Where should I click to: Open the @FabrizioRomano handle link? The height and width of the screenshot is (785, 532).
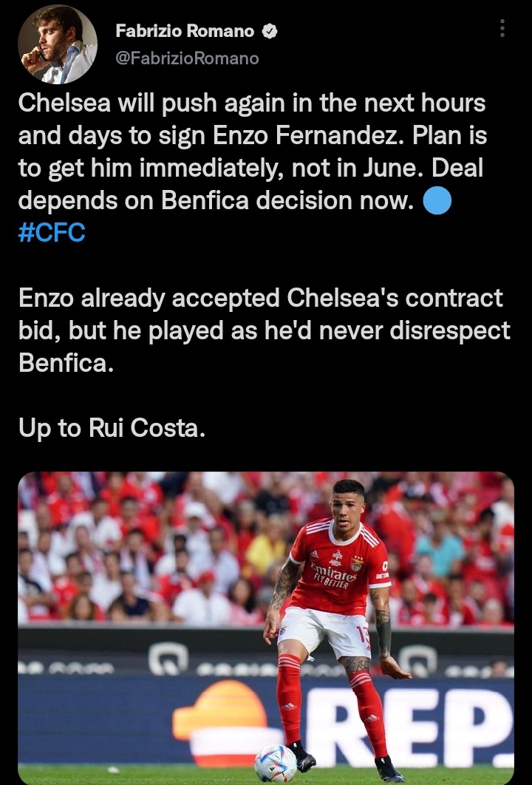(188, 58)
